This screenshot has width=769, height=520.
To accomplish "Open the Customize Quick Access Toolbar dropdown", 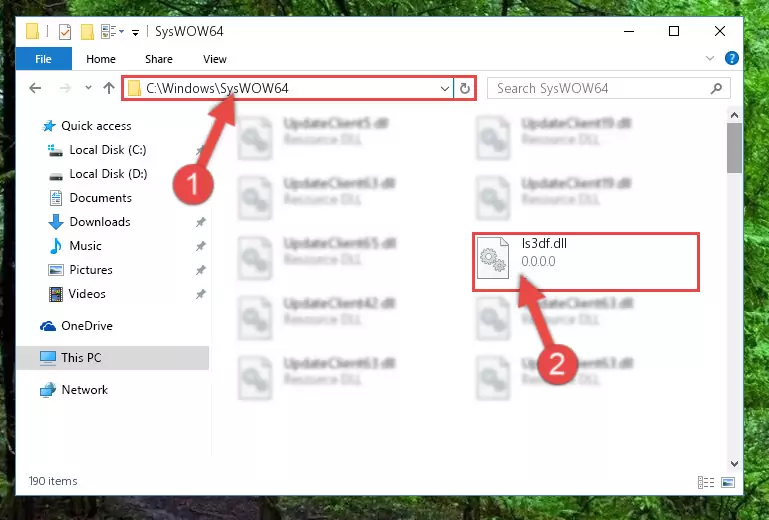I will coord(135,32).
